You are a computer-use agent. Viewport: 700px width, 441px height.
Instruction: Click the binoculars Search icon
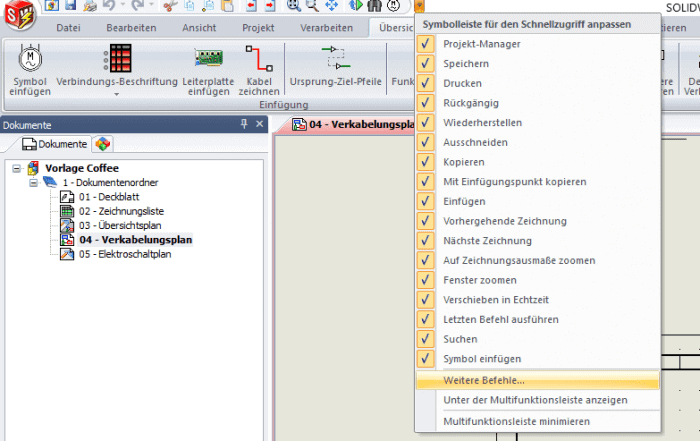[374, 5]
